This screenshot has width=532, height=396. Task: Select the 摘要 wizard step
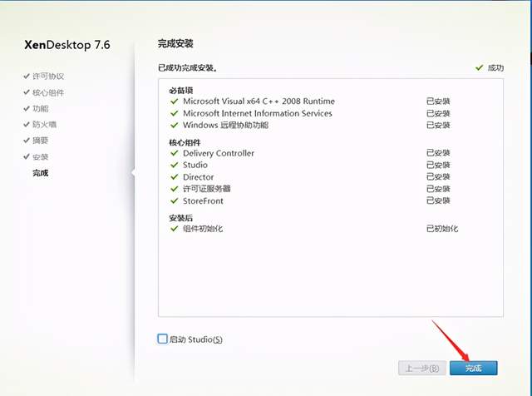click(x=41, y=141)
